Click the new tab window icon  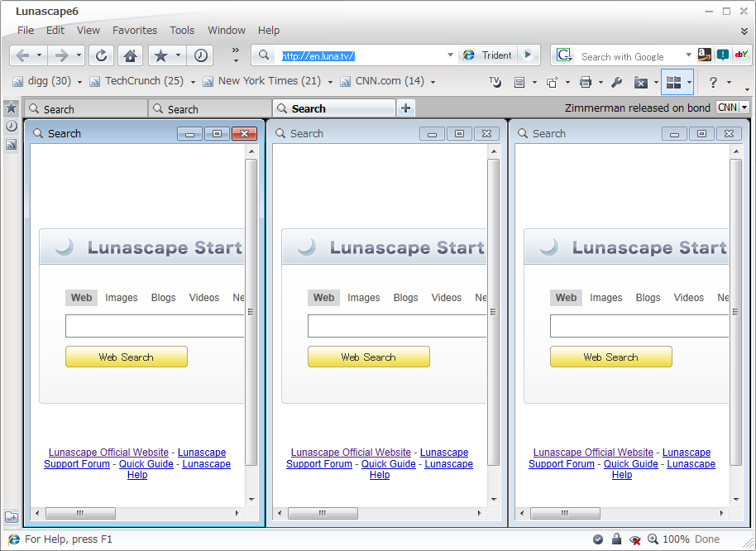click(x=552, y=83)
